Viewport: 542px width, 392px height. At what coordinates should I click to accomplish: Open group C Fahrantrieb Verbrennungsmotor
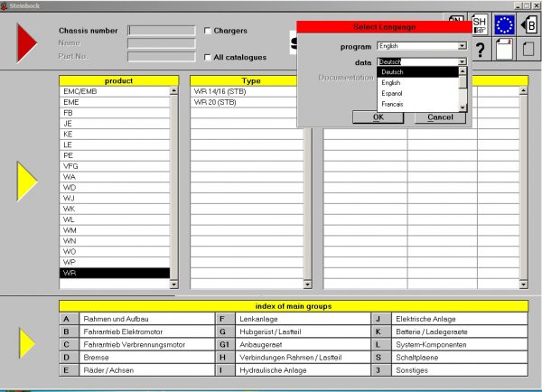coord(137,344)
